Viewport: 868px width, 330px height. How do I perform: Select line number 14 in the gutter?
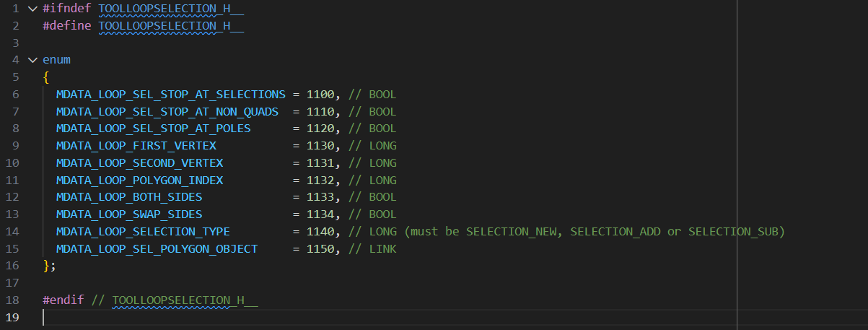click(12, 232)
